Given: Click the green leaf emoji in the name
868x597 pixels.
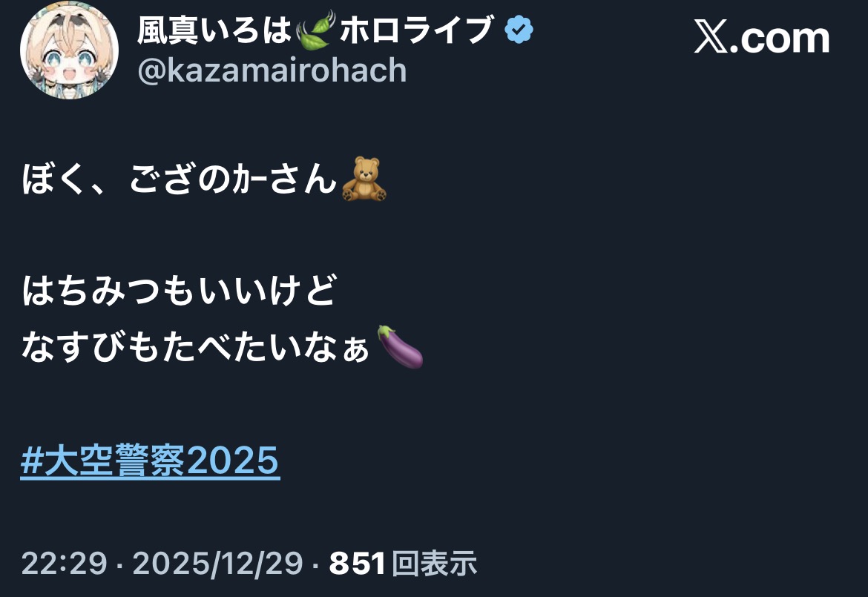Looking at the screenshot, I should click(x=315, y=30).
